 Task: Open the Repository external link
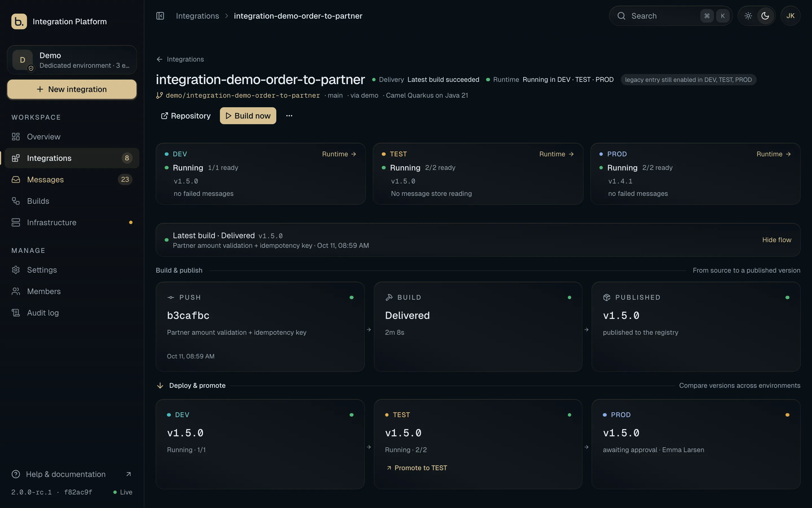186,116
